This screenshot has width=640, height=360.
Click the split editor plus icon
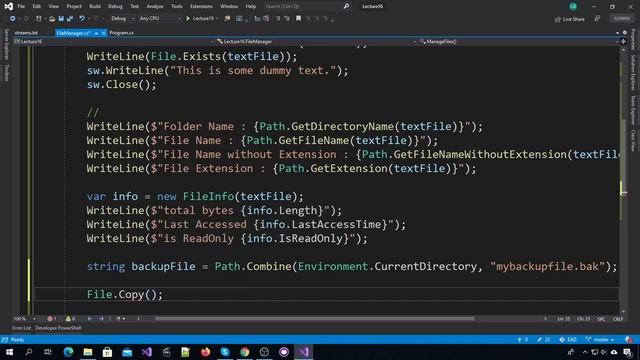tap(623, 42)
